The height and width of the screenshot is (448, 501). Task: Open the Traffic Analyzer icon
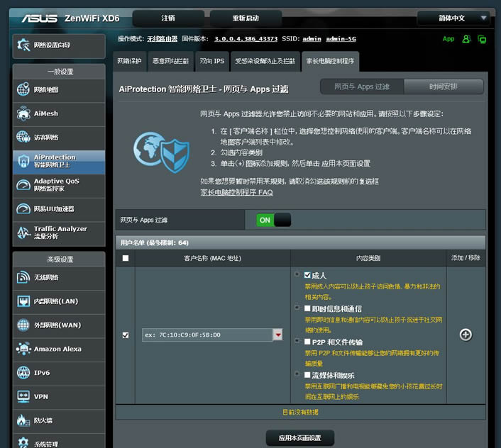(23, 233)
